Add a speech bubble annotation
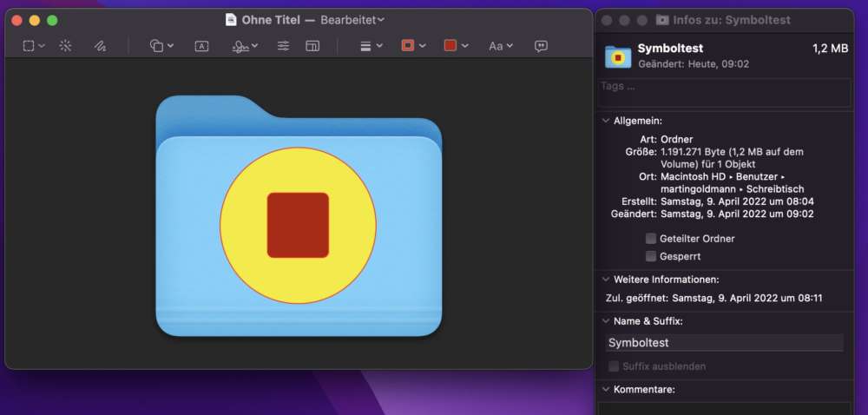The height and width of the screenshot is (415, 868). coord(541,47)
